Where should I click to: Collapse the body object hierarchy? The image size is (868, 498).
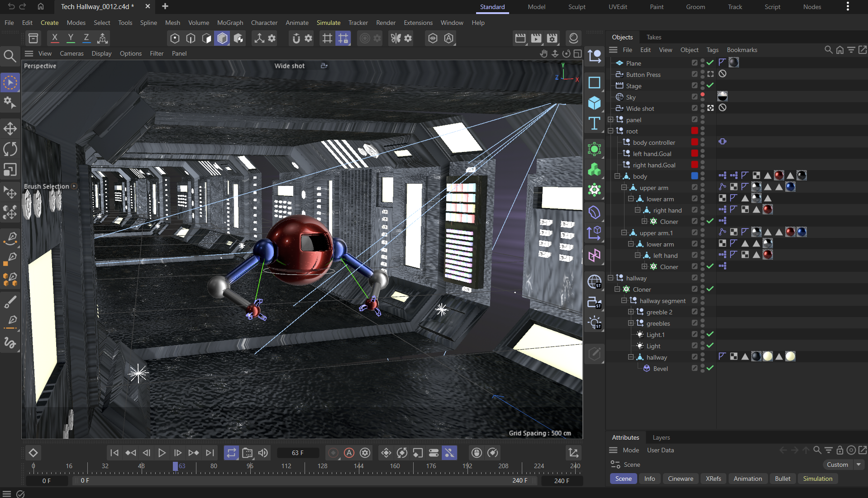[617, 176]
